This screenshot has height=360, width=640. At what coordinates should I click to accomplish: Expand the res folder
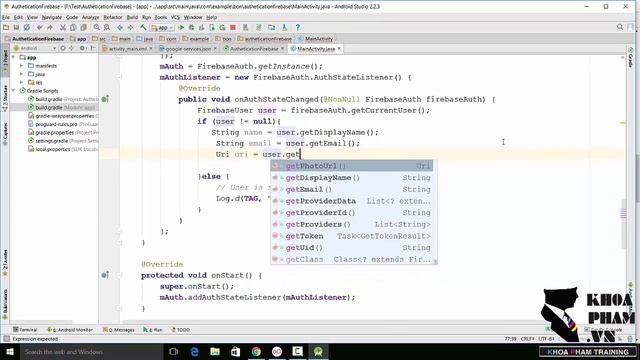[22, 82]
